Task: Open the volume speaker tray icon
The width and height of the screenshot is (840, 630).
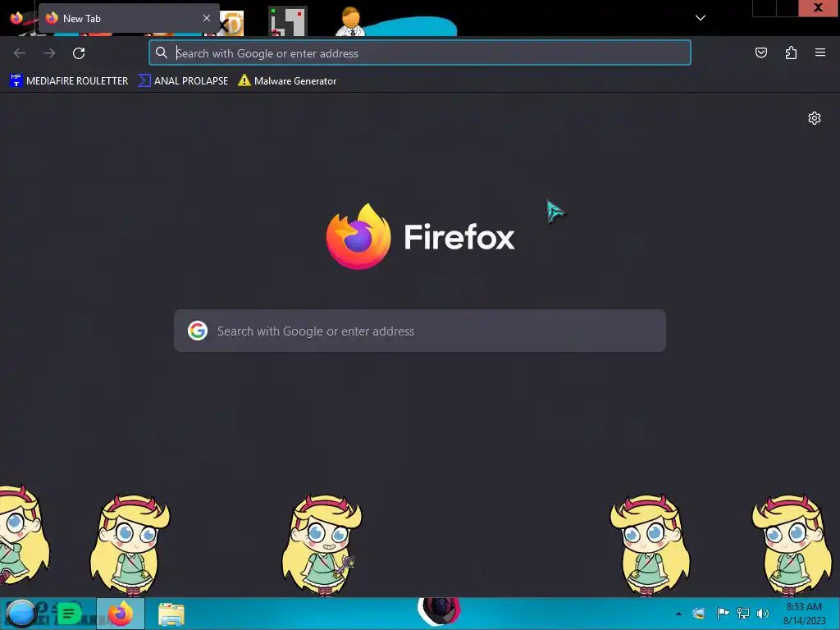Action: [x=763, y=614]
